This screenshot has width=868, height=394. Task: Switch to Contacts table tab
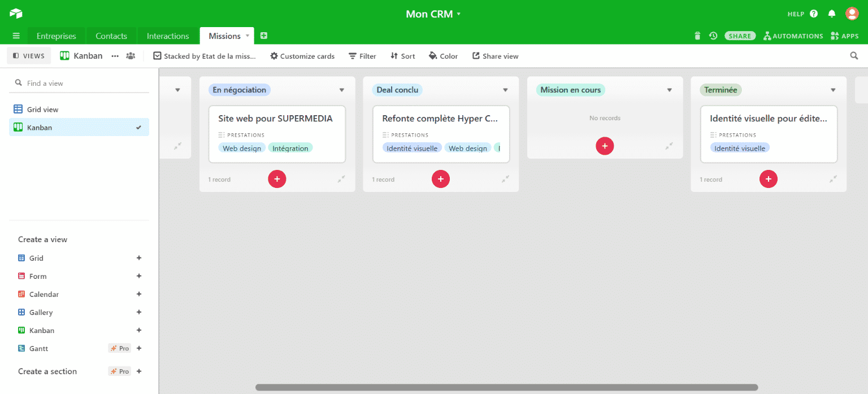pos(111,36)
